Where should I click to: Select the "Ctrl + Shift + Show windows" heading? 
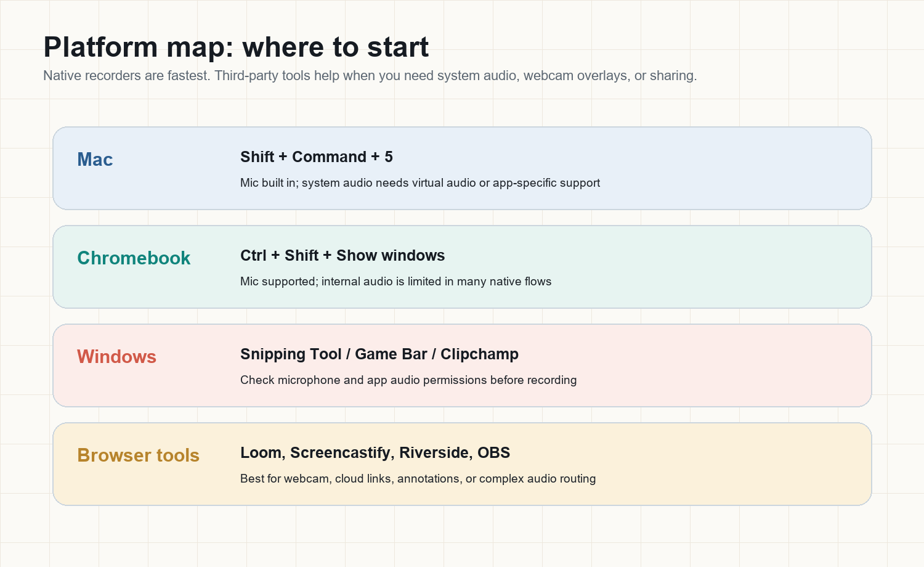[x=342, y=256]
